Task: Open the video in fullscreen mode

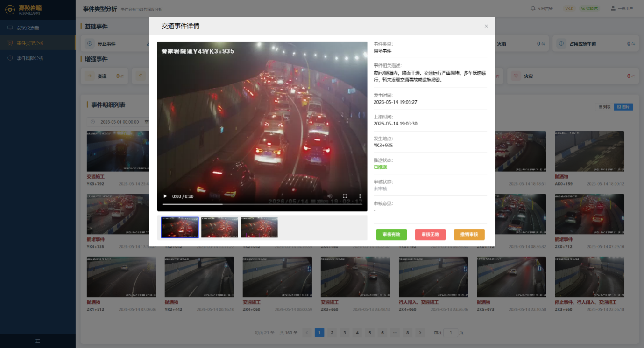Action: click(345, 196)
